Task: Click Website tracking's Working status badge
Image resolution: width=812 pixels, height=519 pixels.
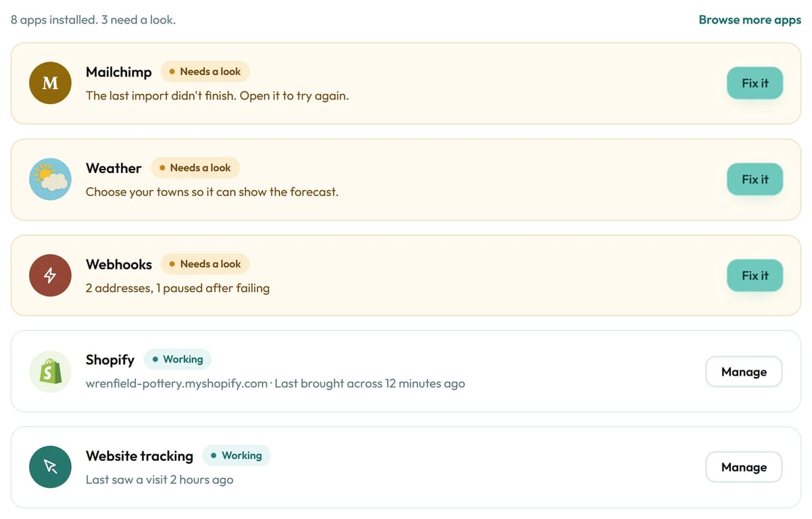Action: (x=237, y=455)
